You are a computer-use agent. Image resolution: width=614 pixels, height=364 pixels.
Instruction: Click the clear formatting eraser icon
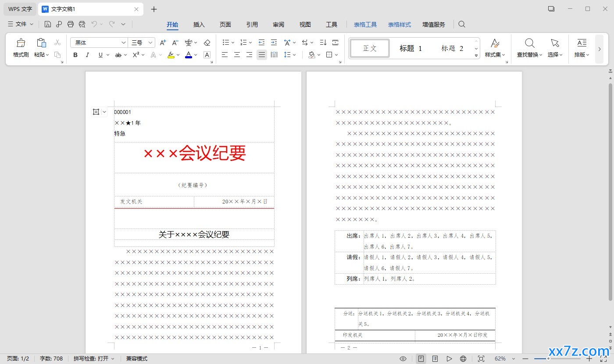coord(207,43)
